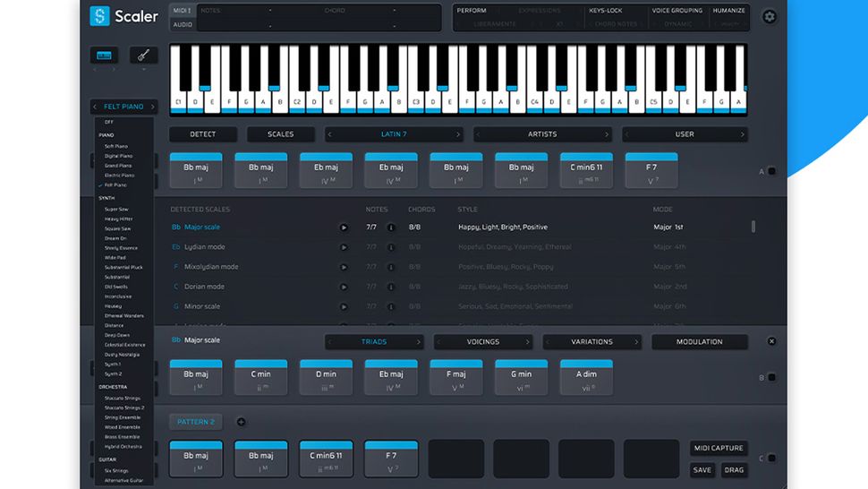Switch to the piano keyboard view icon
The image size is (868, 489).
[x=104, y=56]
